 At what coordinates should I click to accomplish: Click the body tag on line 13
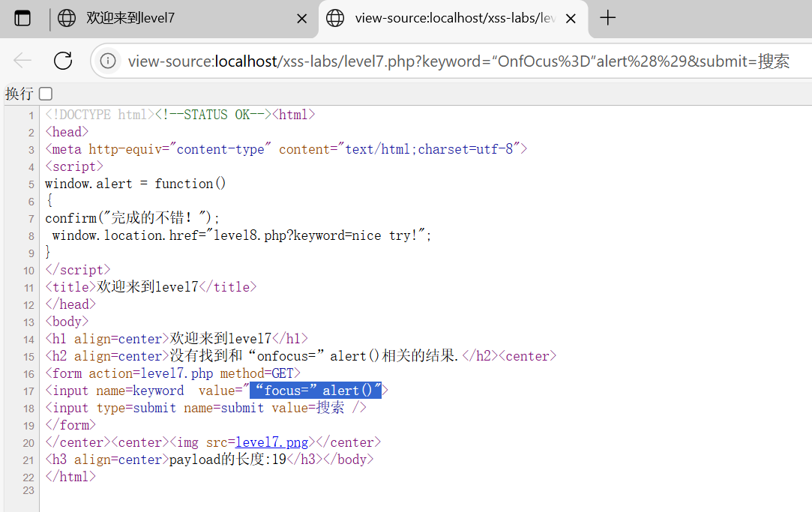click(67, 322)
